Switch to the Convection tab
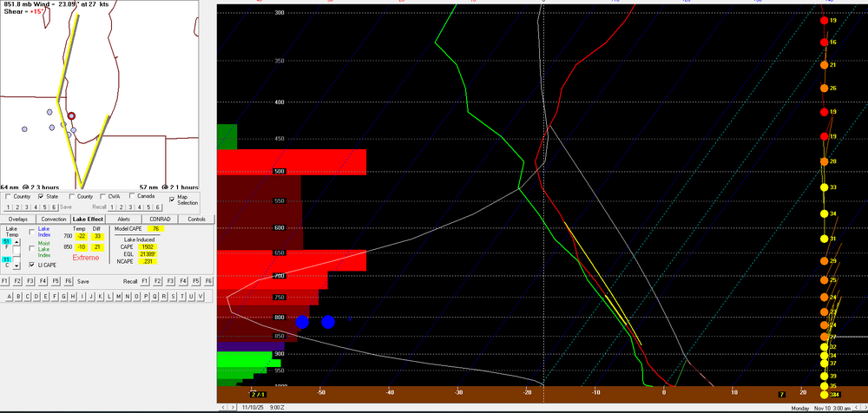This screenshot has width=868, height=413. (x=54, y=220)
